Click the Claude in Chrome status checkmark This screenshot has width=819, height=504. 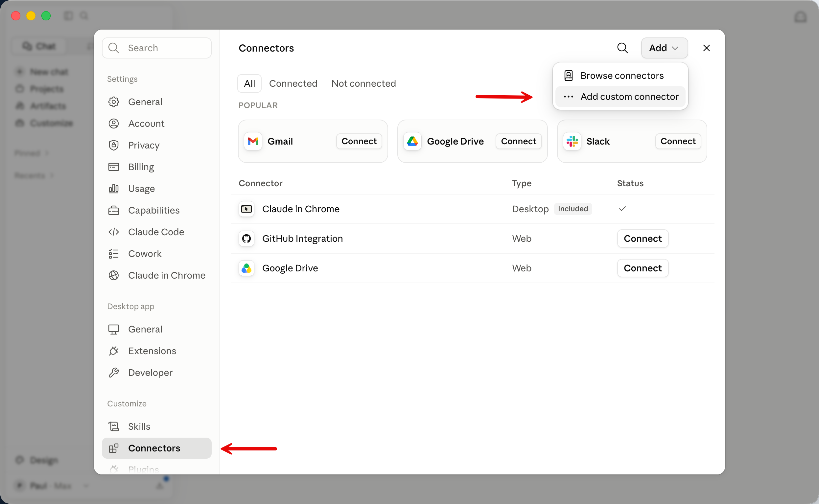point(622,209)
